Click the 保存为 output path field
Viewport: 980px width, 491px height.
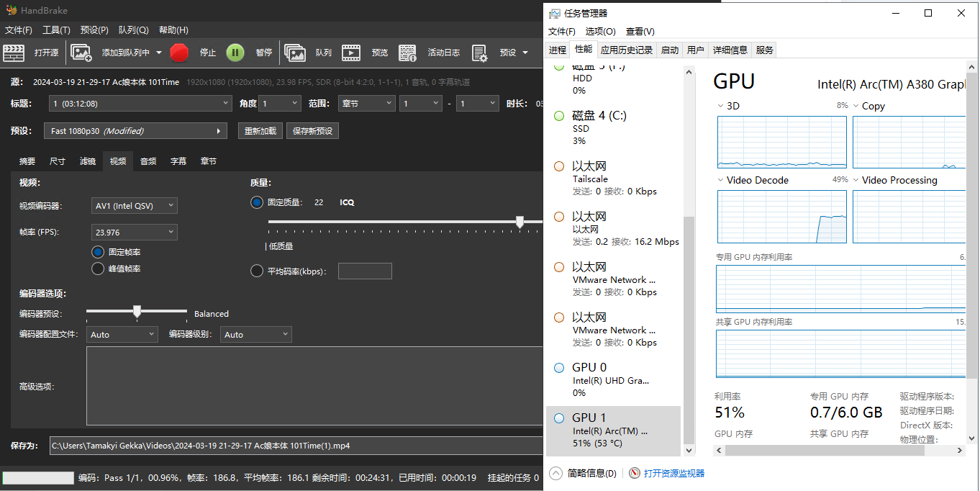[x=296, y=446]
